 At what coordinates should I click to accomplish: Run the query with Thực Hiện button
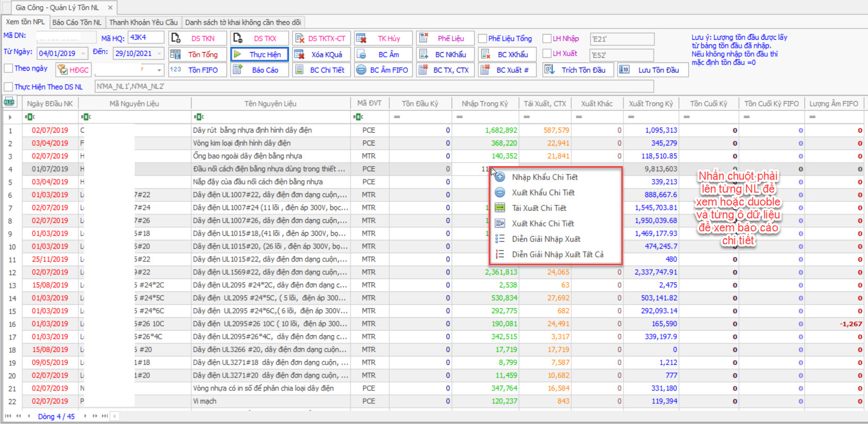[260, 54]
